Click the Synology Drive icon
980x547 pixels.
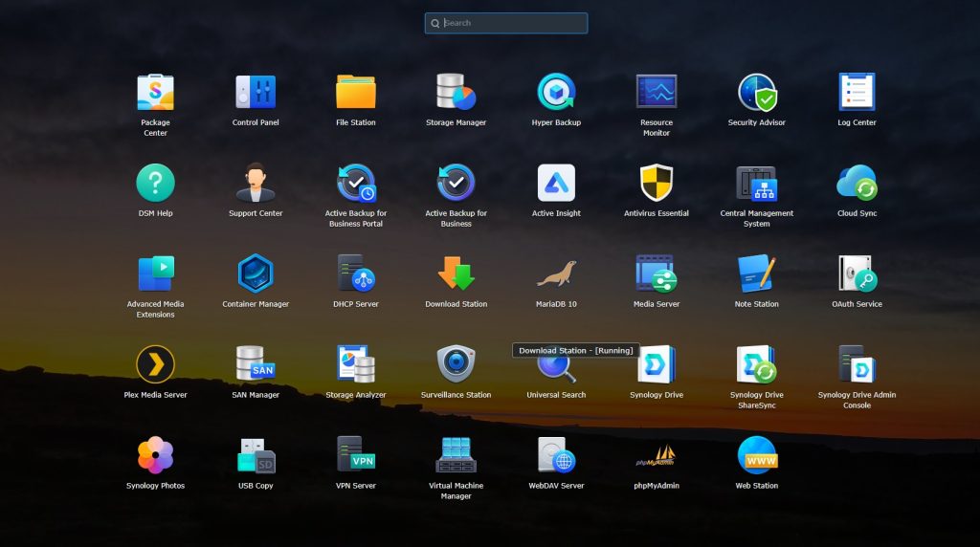[x=657, y=364]
